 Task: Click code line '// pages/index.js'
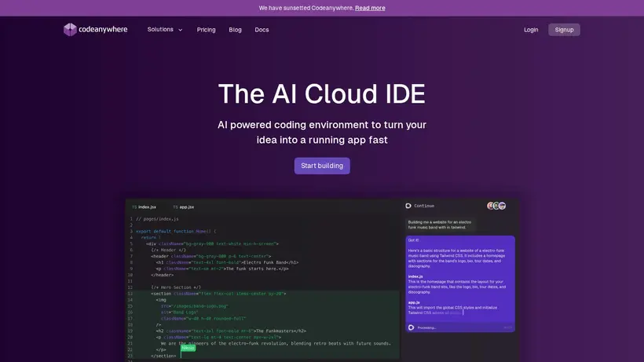click(x=157, y=219)
